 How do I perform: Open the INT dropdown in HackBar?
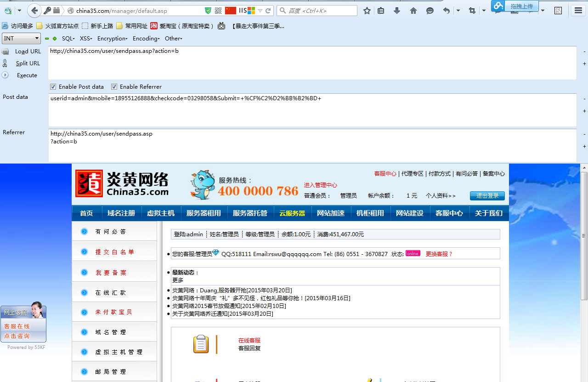point(22,39)
